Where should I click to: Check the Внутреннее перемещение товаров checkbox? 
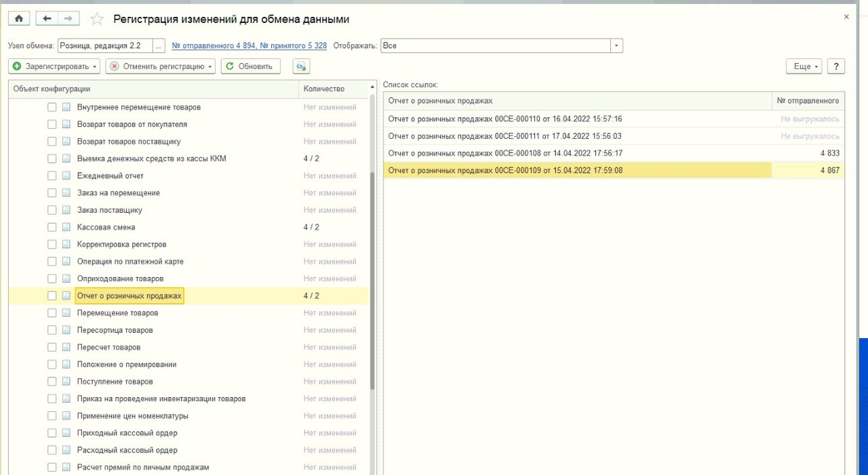click(52, 108)
